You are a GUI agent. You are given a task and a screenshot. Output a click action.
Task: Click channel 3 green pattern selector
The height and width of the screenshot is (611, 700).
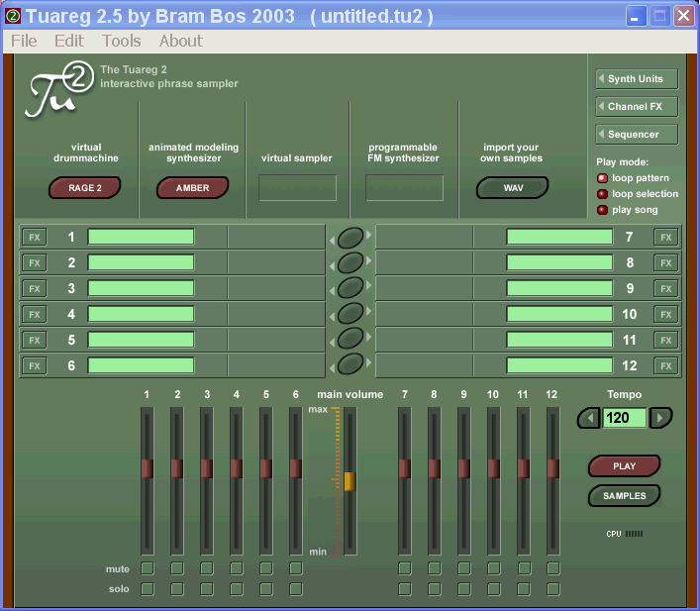click(x=141, y=289)
